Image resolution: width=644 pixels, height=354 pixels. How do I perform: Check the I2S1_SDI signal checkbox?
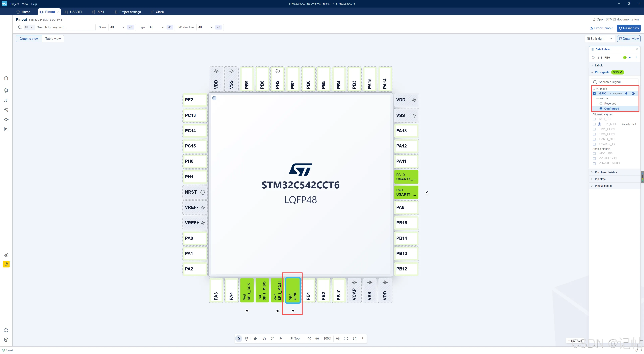coord(594,119)
